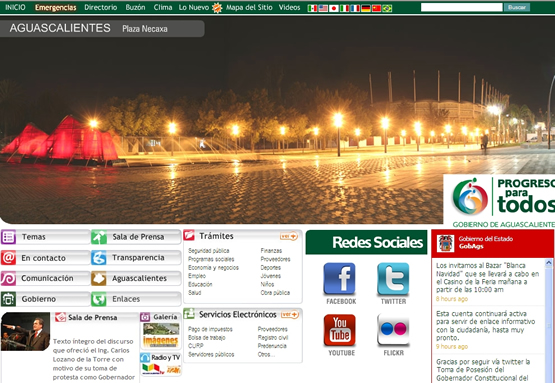Image resolution: width=555 pixels, height=383 pixels.
Task: Open Comunicación with the pink spiral icon
Action: pyautogui.click(x=45, y=278)
